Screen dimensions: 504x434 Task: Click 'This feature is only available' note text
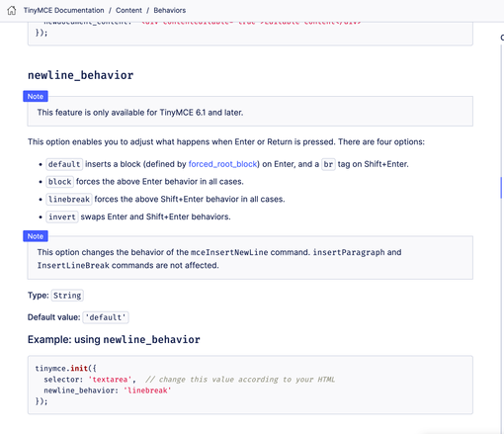coord(140,113)
